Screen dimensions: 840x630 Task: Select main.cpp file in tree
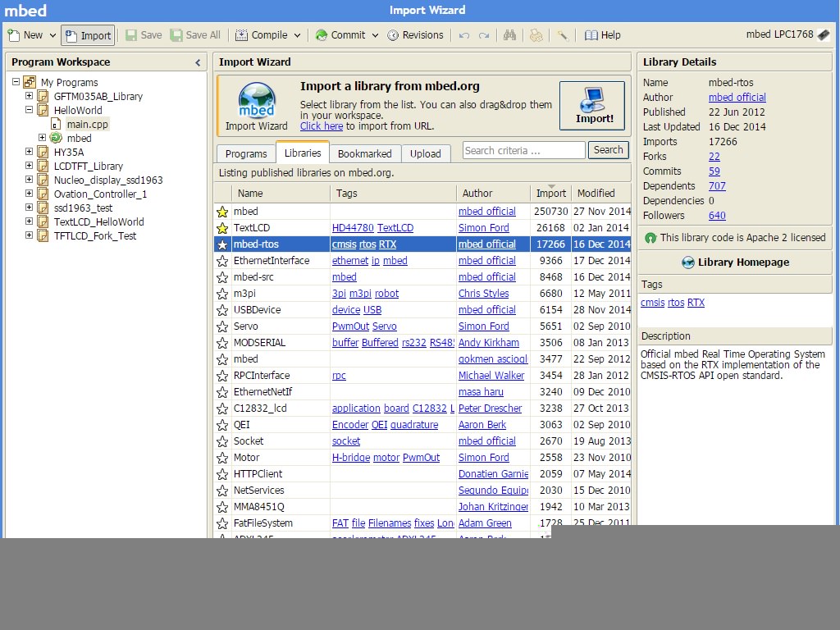(87, 125)
